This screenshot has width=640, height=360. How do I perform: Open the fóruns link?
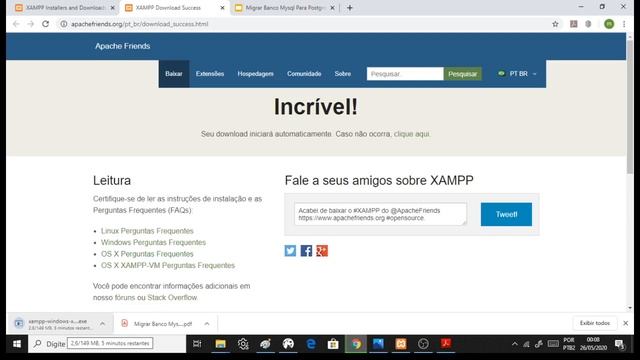(124, 298)
